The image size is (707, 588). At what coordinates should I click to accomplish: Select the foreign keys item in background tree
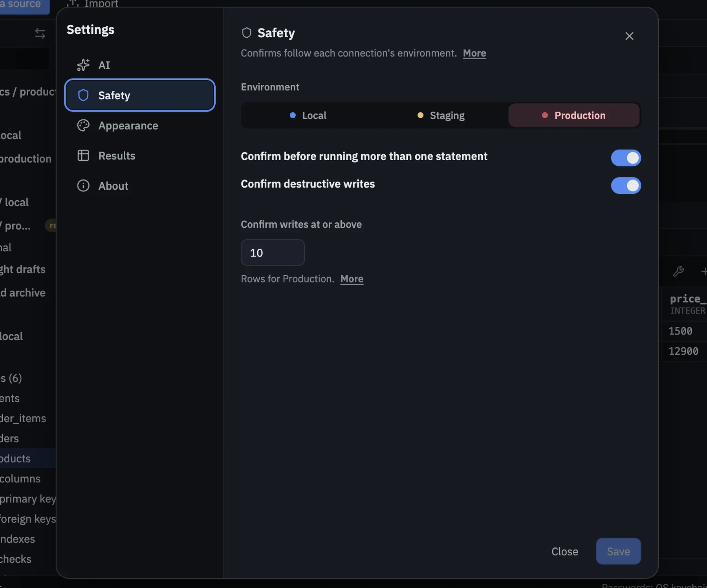pyautogui.click(x=28, y=519)
